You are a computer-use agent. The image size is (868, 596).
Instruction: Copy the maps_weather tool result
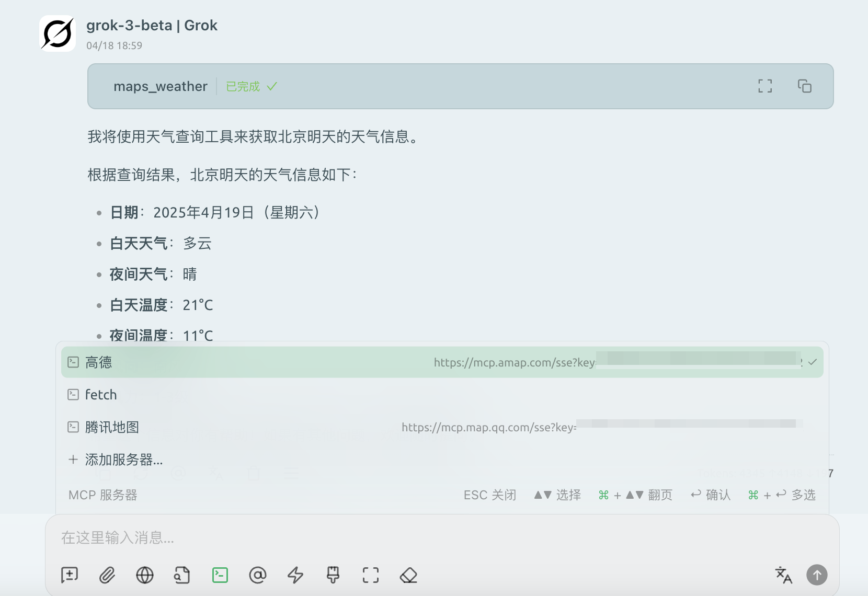point(804,86)
